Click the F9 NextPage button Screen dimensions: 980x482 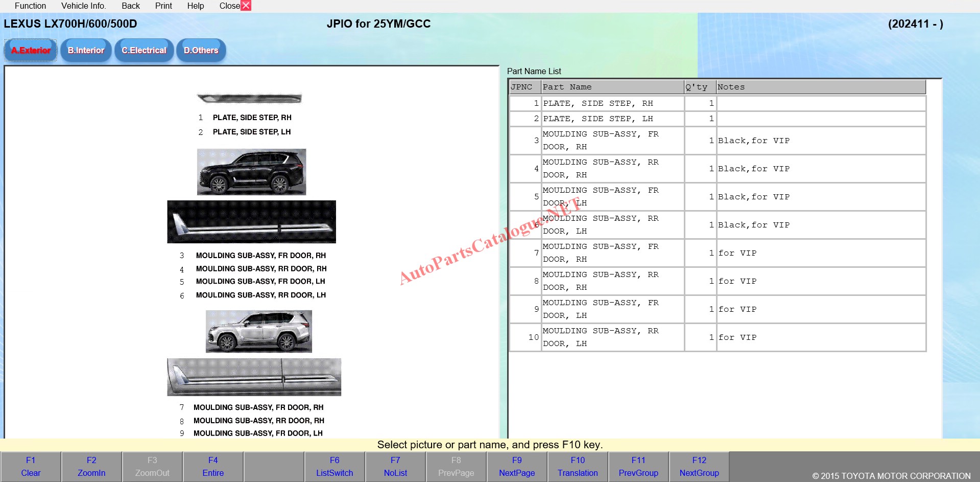tap(517, 467)
